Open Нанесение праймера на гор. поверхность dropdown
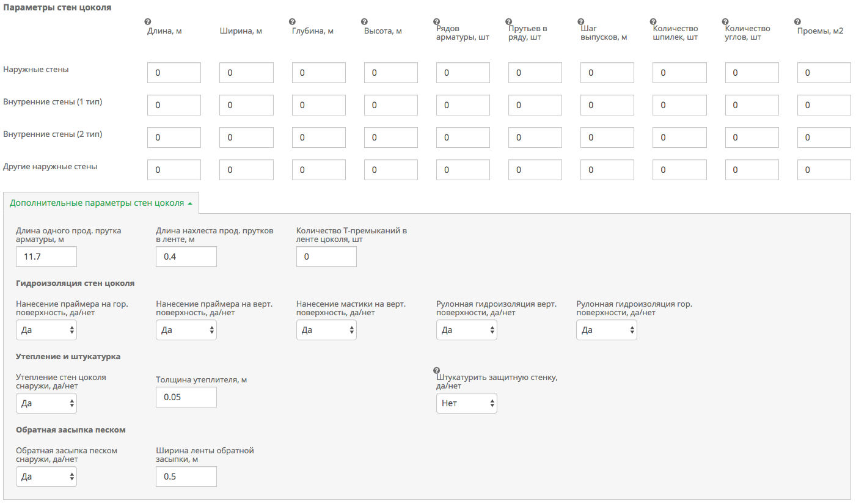 pos(46,330)
